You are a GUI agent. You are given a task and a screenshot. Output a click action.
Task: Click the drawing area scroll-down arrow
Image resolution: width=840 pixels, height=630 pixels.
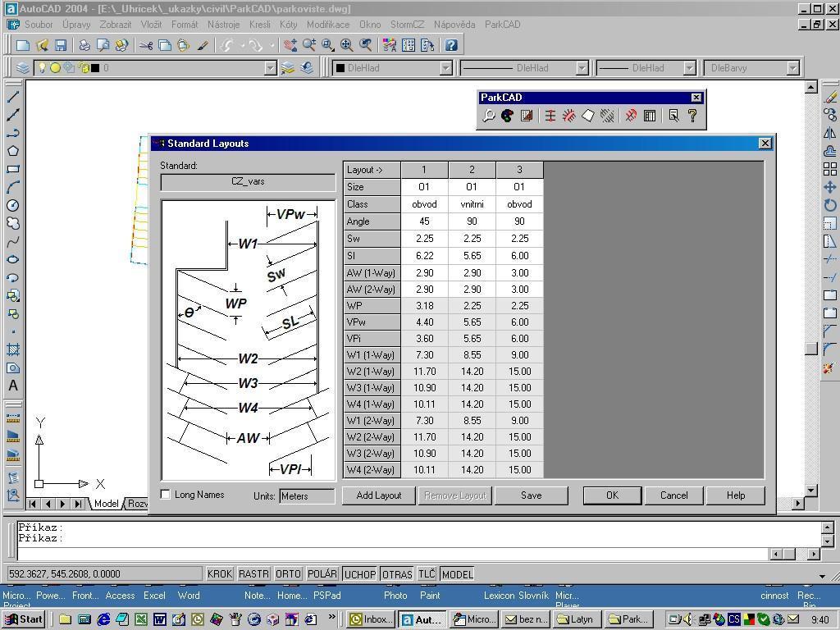[810, 491]
